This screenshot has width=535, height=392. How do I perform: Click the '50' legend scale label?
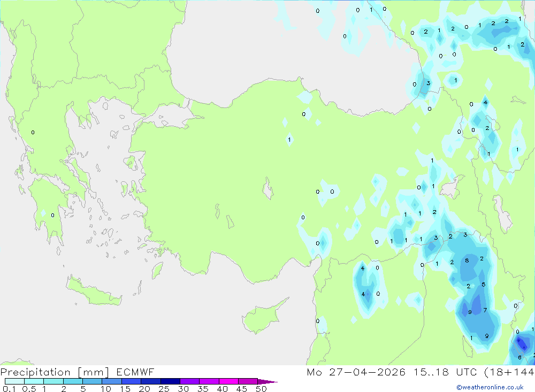coord(261,389)
